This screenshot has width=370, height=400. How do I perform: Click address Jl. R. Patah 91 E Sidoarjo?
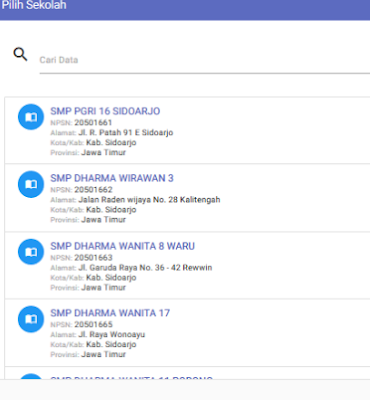[126, 133]
